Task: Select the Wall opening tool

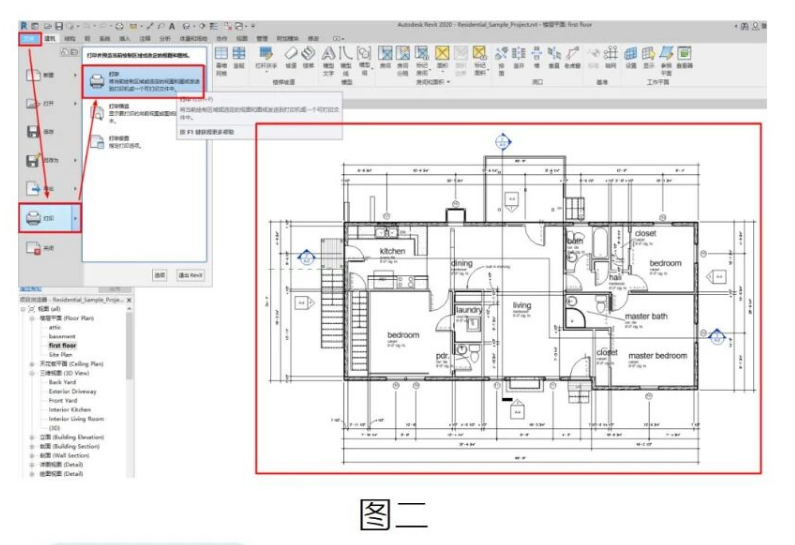Action: coord(536,57)
